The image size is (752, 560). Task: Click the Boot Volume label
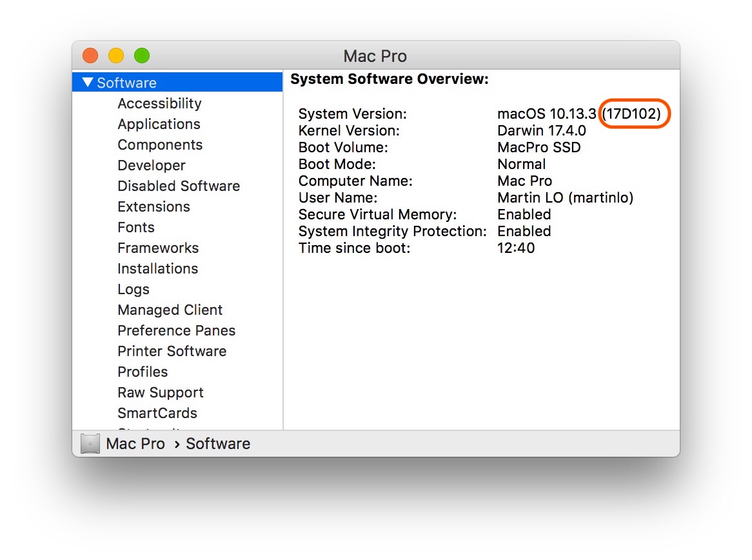click(x=343, y=147)
